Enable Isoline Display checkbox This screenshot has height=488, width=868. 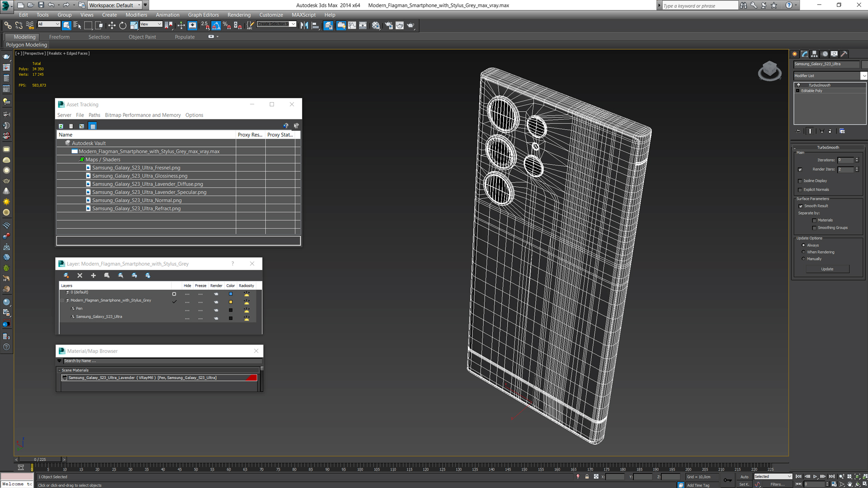[x=800, y=181]
